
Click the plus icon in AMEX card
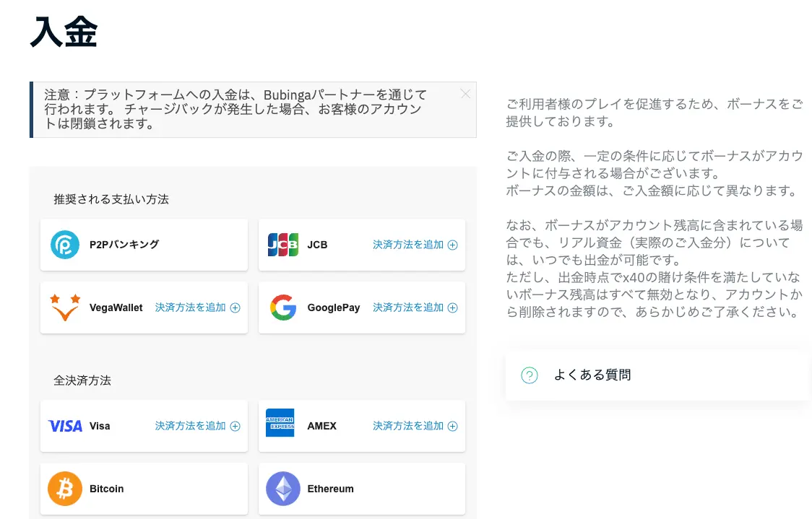(x=453, y=427)
